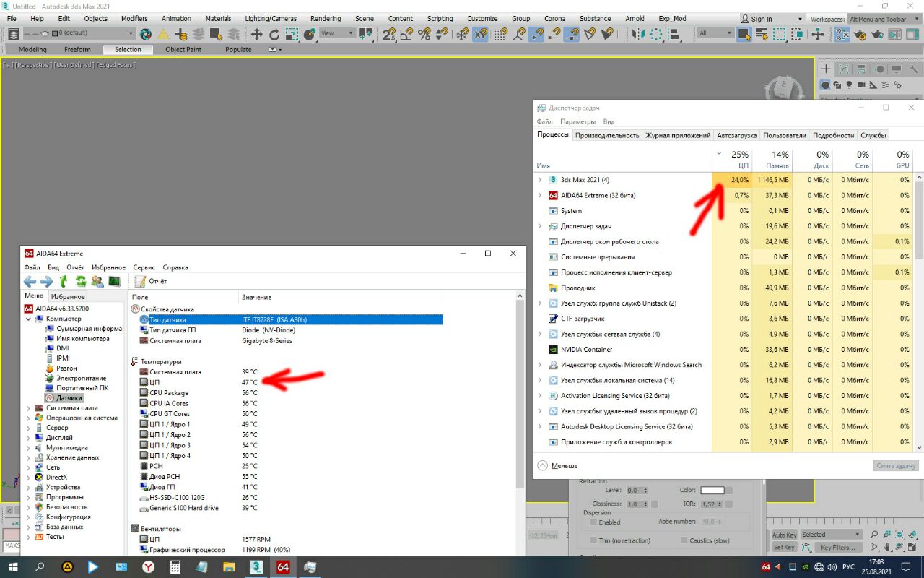This screenshot has height=578, width=924.
Task: Open the Сервис menu in AIDA64
Action: [x=144, y=267]
